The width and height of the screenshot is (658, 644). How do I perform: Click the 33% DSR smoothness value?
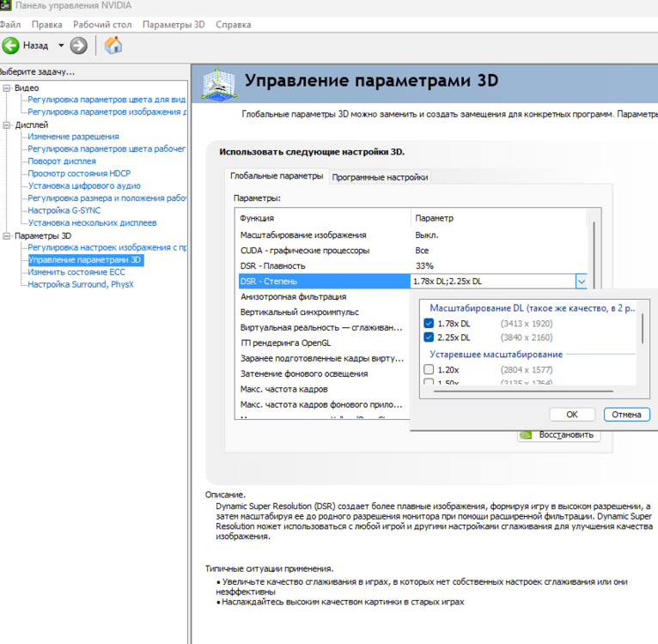424,266
